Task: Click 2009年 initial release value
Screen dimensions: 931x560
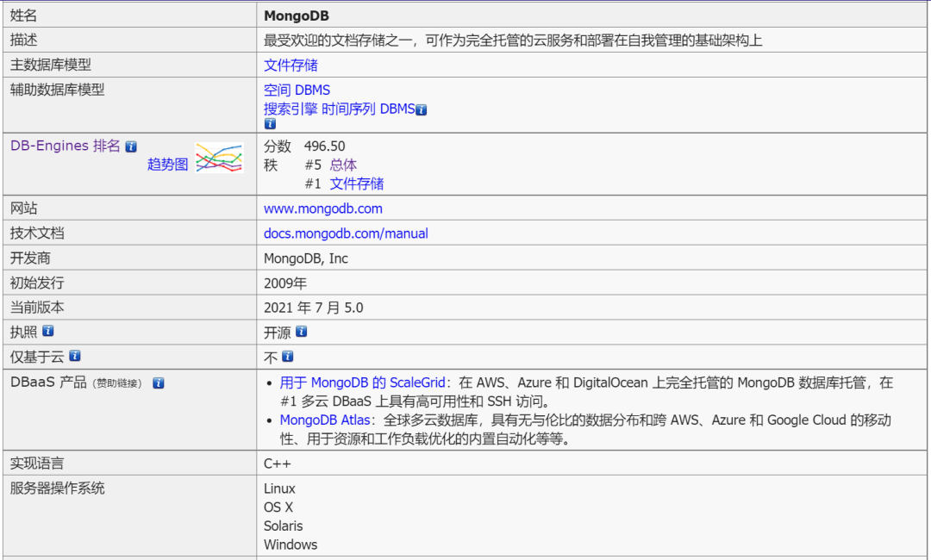Action: (x=285, y=283)
